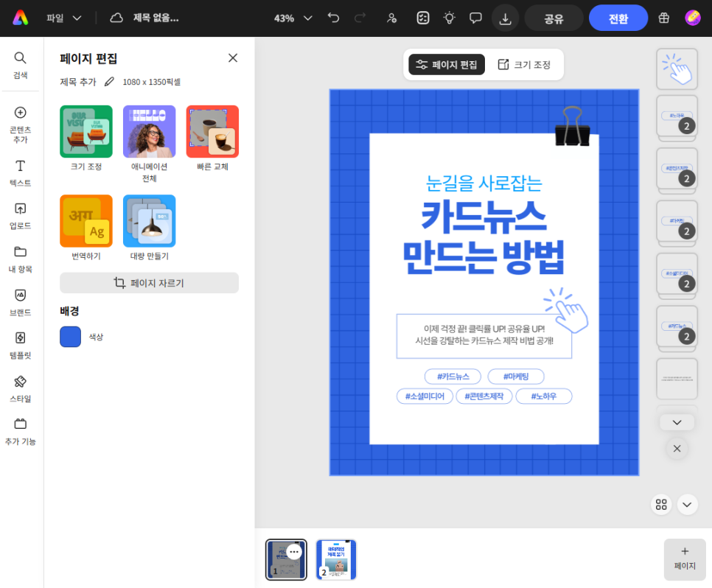The image size is (712, 588).
Task: Open the 브랜드 panel
Action: [x=21, y=302]
